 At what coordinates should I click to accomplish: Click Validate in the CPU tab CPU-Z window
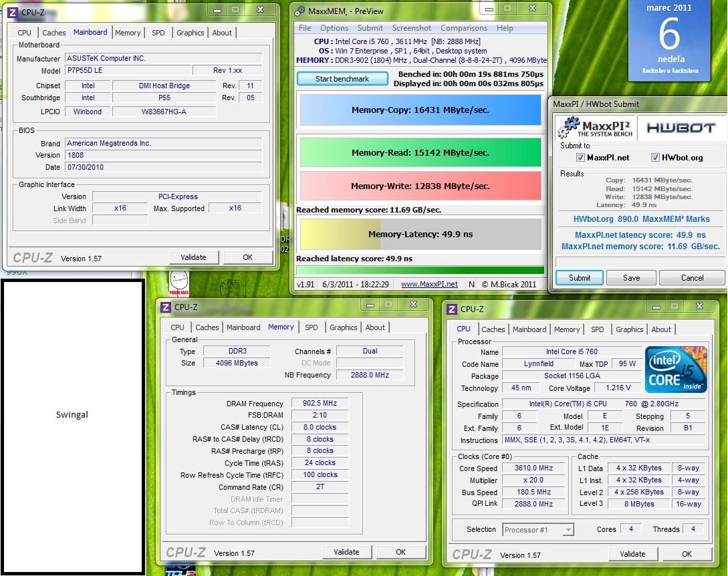(632, 554)
